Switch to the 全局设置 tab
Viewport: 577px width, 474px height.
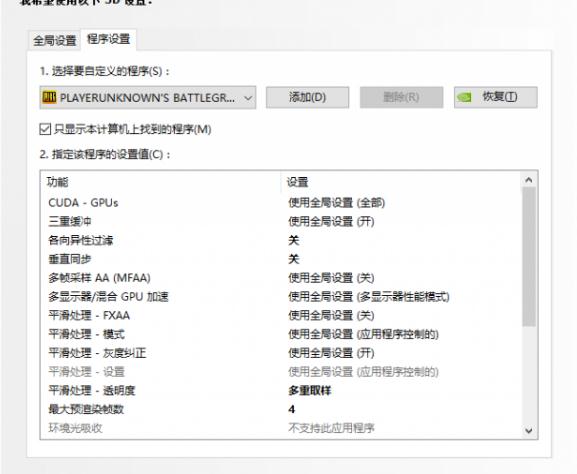point(54,40)
